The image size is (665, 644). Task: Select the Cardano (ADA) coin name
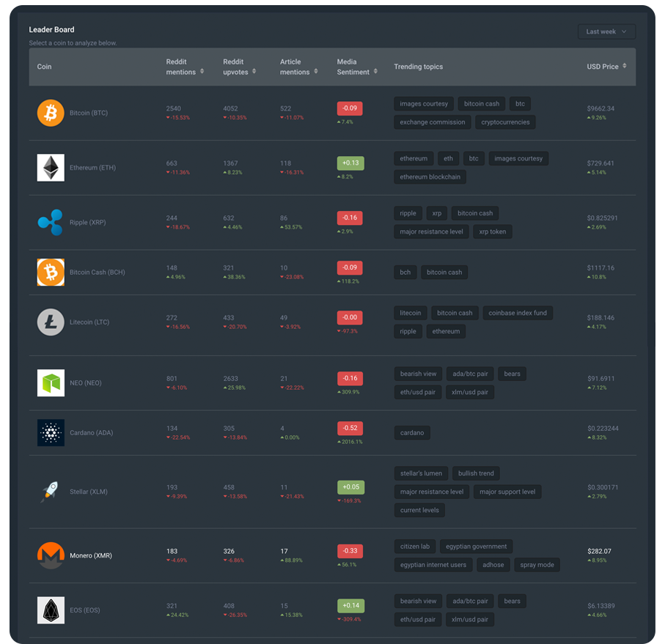coord(91,432)
